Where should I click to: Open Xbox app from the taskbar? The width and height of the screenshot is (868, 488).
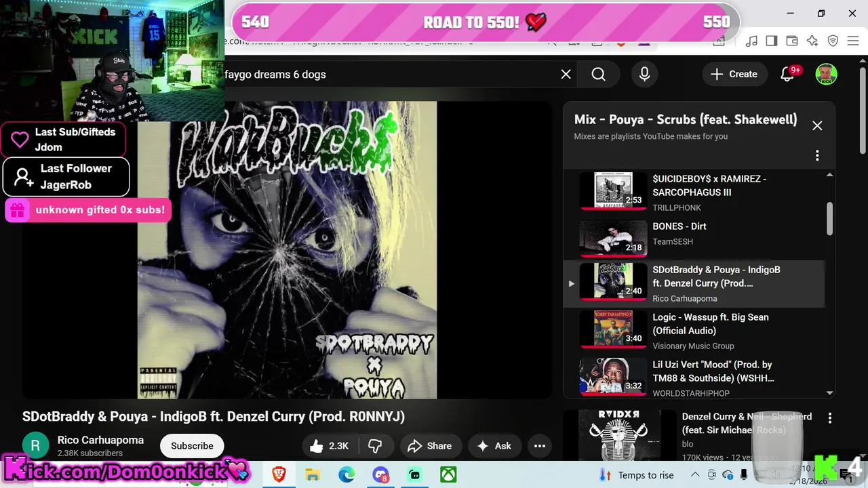click(448, 475)
